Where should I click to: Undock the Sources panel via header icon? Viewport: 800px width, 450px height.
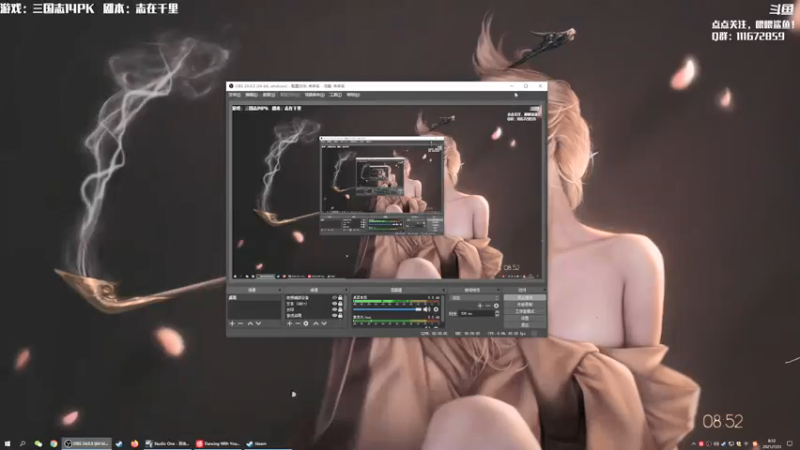346,290
